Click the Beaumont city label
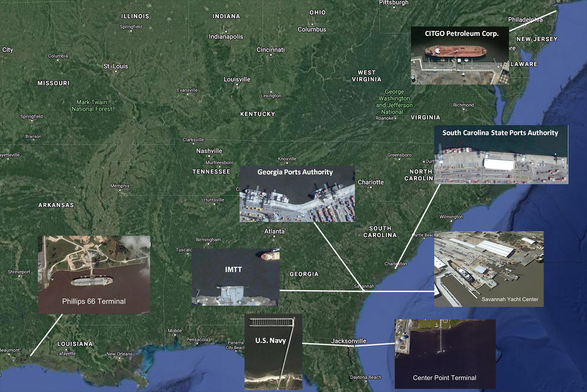Viewport: 587px width, 392px height. [x=10, y=350]
